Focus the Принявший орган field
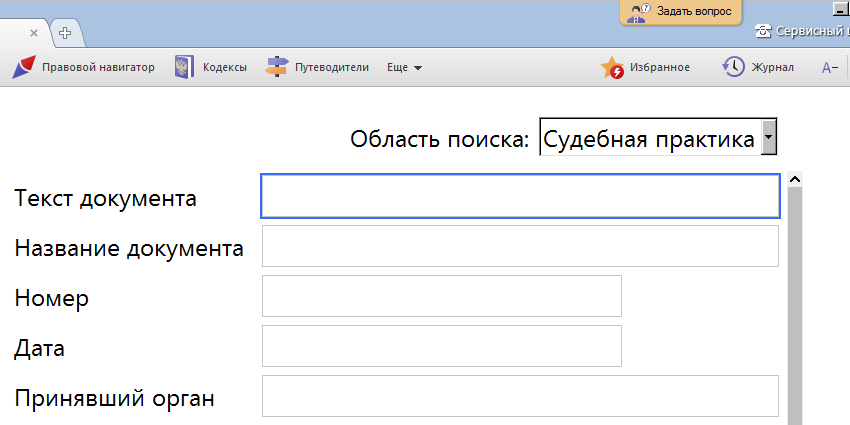This screenshot has height=425, width=850. point(520,396)
